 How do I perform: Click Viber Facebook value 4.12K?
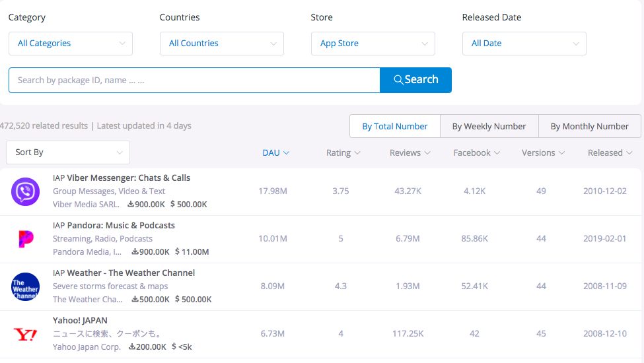[x=474, y=191]
